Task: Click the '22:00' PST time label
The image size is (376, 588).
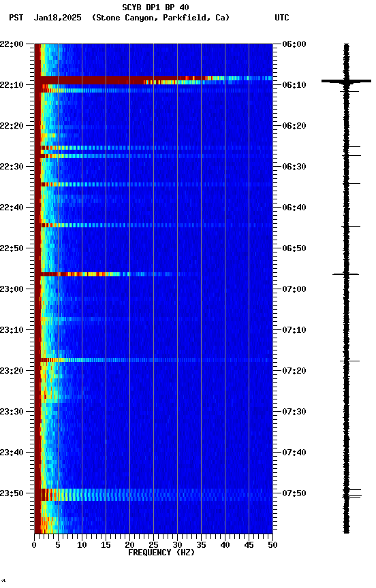Action: tap(12, 44)
